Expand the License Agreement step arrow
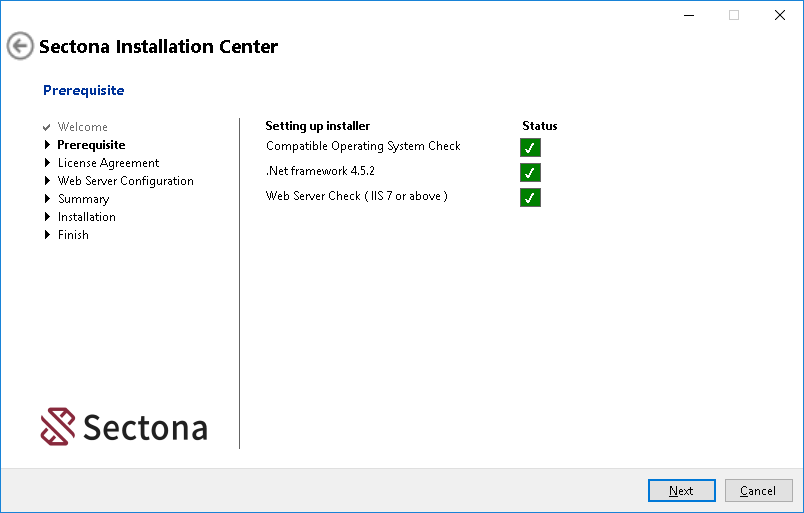 pyautogui.click(x=47, y=163)
